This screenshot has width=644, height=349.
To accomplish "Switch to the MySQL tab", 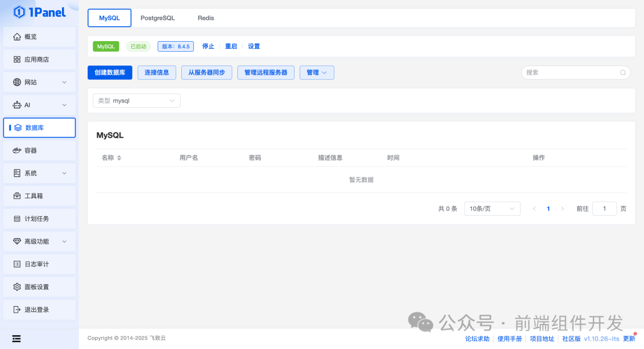I will [109, 18].
